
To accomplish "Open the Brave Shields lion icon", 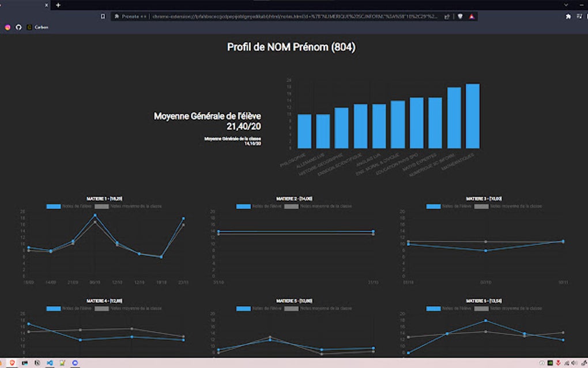I will click(460, 17).
